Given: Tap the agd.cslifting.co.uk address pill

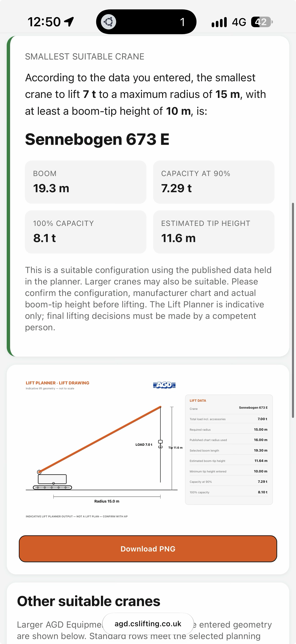Looking at the screenshot, I should pos(148,624).
